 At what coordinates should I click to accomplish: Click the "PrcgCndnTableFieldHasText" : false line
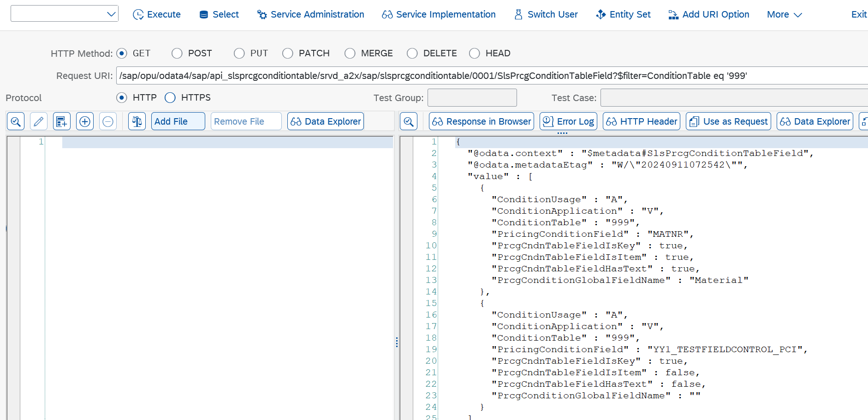tap(599, 384)
